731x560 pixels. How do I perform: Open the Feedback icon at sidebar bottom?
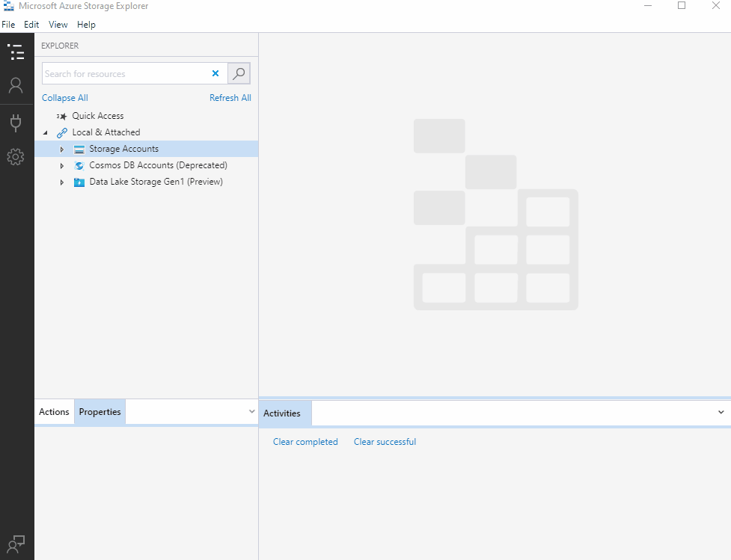coord(16,544)
